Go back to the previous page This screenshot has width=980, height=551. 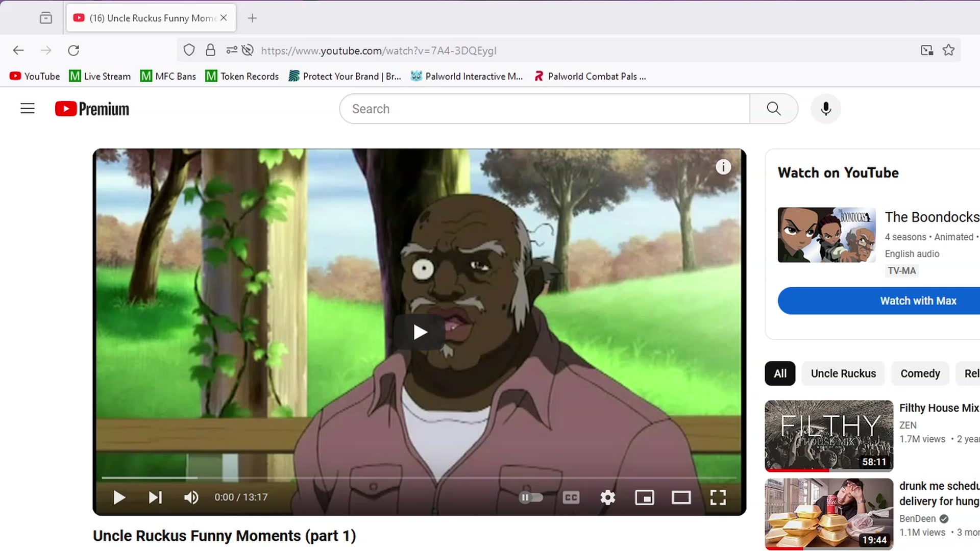18,50
